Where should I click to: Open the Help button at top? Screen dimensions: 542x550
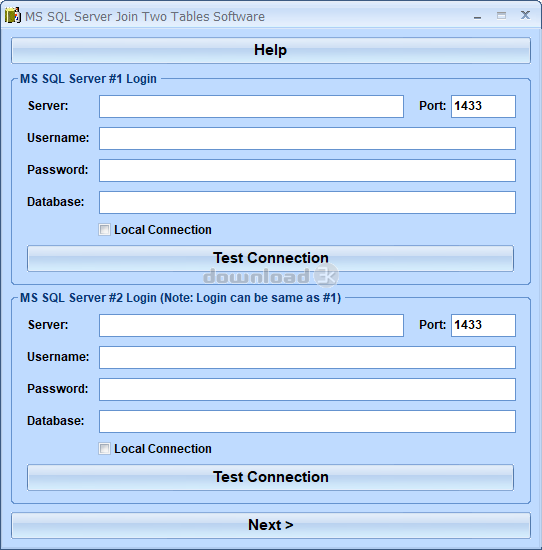tap(271, 50)
